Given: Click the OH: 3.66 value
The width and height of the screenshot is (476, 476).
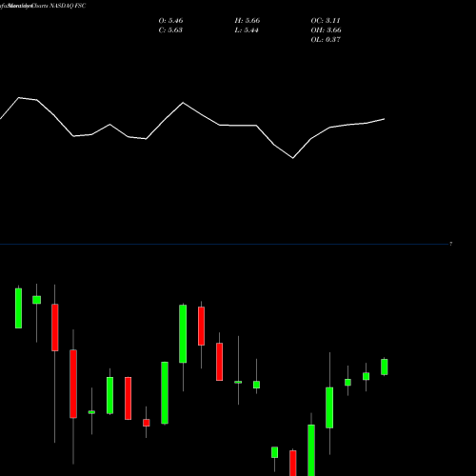Looking at the screenshot, I should (x=326, y=30).
